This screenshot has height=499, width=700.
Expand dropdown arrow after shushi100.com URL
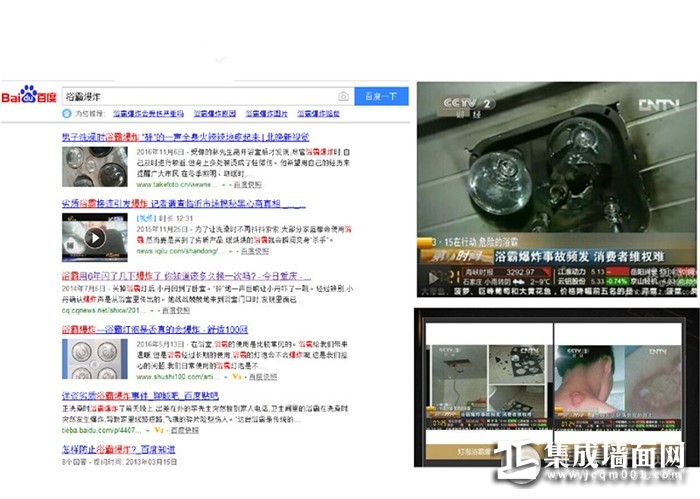[226, 377]
